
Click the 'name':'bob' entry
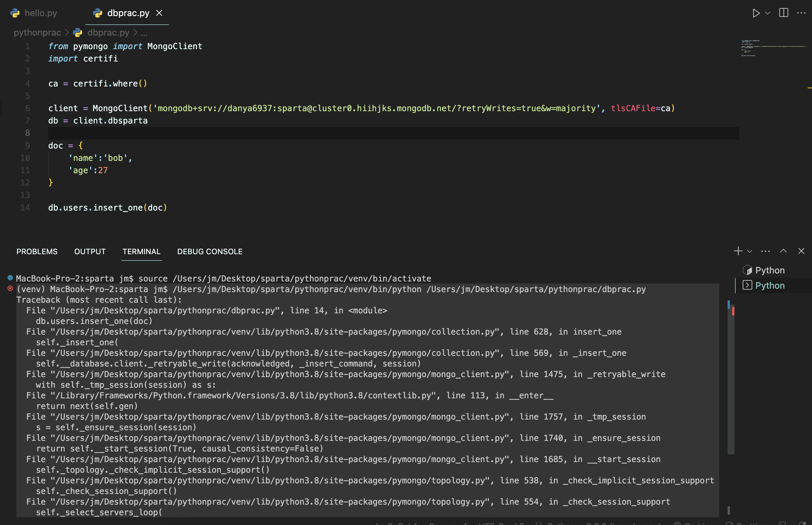click(x=100, y=158)
